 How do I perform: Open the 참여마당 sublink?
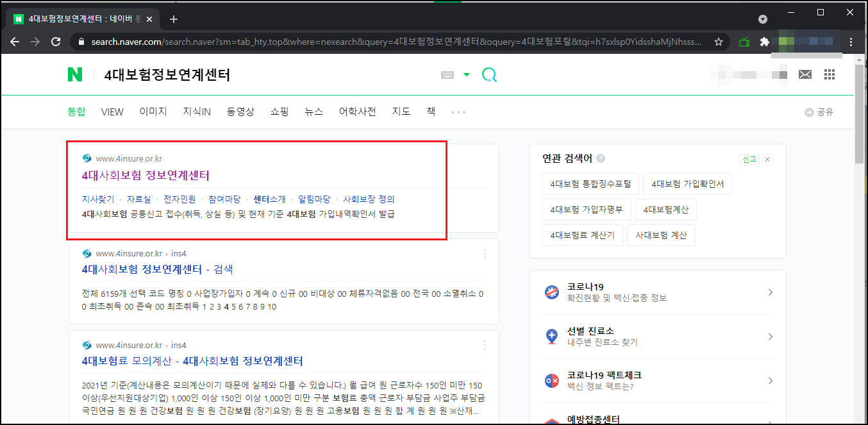(224, 199)
